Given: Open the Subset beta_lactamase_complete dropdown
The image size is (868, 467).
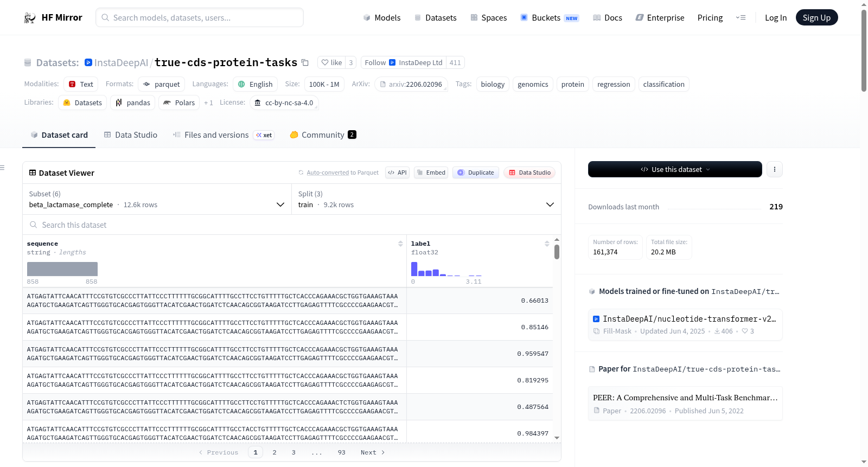Looking at the screenshot, I should (157, 200).
